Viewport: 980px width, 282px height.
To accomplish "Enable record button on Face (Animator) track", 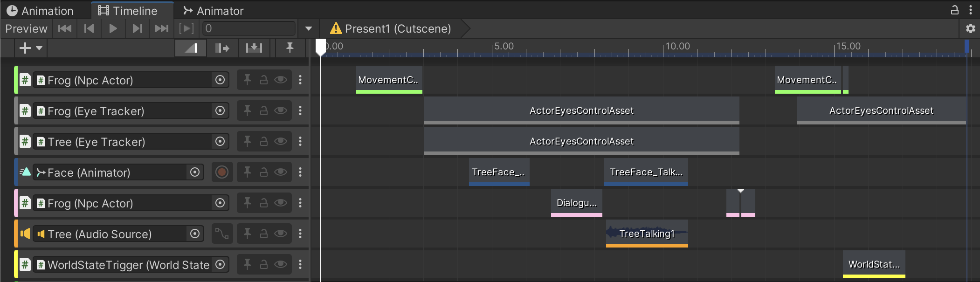I will pyautogui.click(x=222, y=172).
